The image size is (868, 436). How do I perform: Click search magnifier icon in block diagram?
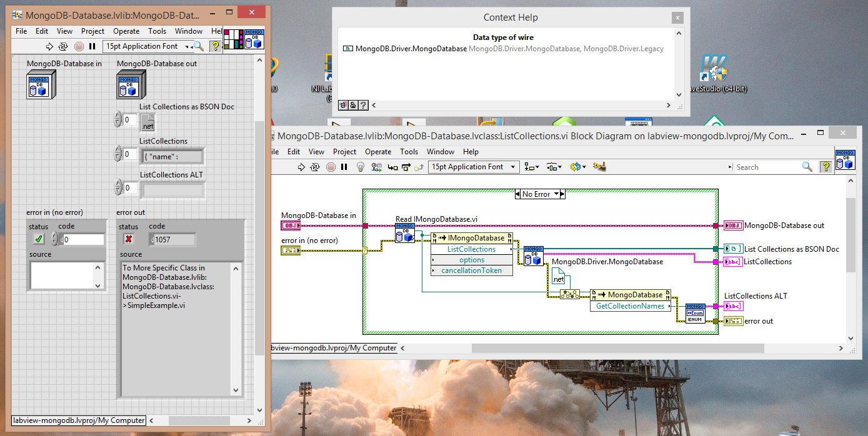807,167
